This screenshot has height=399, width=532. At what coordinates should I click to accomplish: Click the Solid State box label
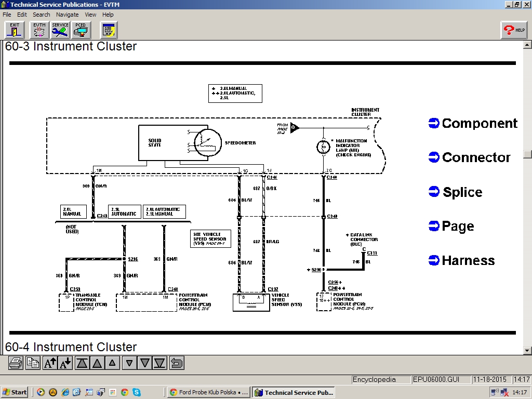pos(155,143)
